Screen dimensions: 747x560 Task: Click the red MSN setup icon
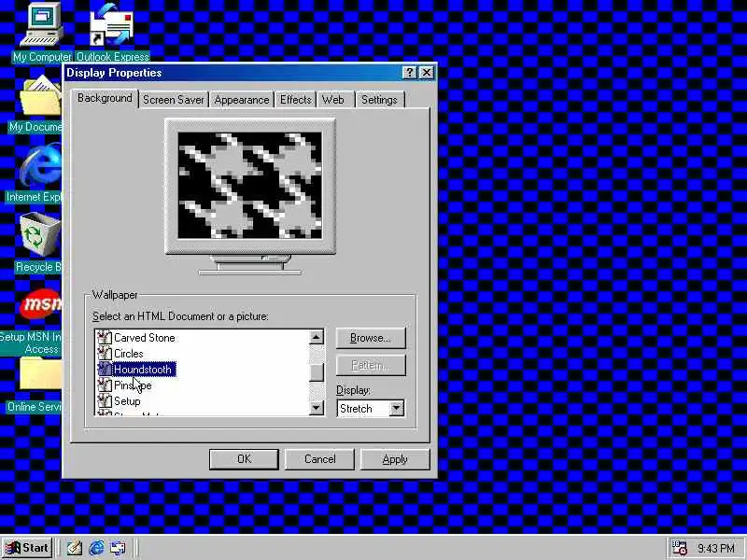point(41,304)
